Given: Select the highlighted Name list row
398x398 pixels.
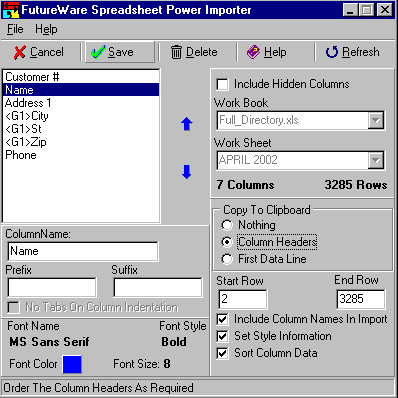Looking at the screenshot, I should tap(81, 90).
